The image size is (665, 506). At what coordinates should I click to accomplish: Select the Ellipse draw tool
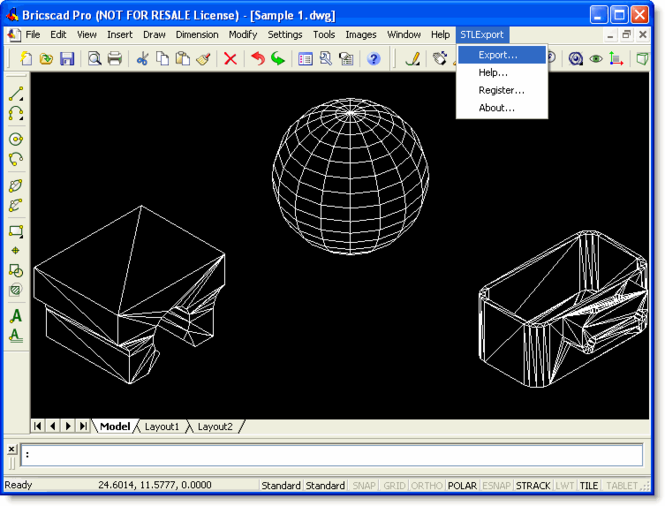[x=16, y=185]
